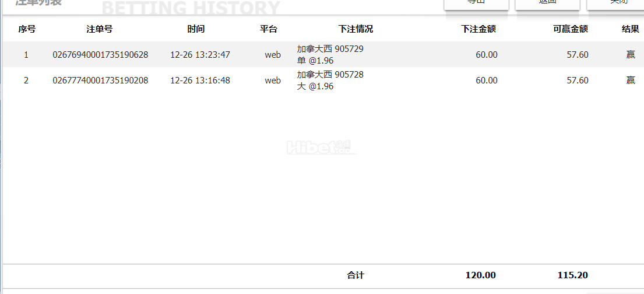Image resolution: width=644 pixels, height=294 pixels.
Task: Select bet order 02676940001735190628
Action: (x=100, y=55)
